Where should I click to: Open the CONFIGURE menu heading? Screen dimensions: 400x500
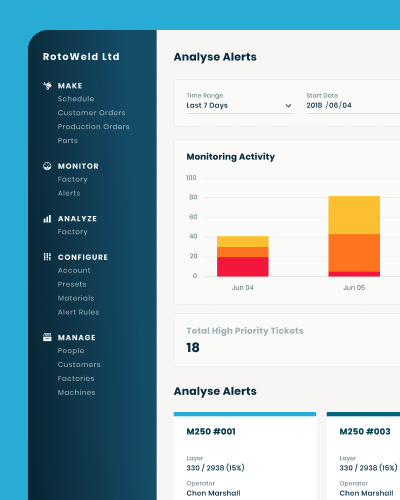point(83,257)
